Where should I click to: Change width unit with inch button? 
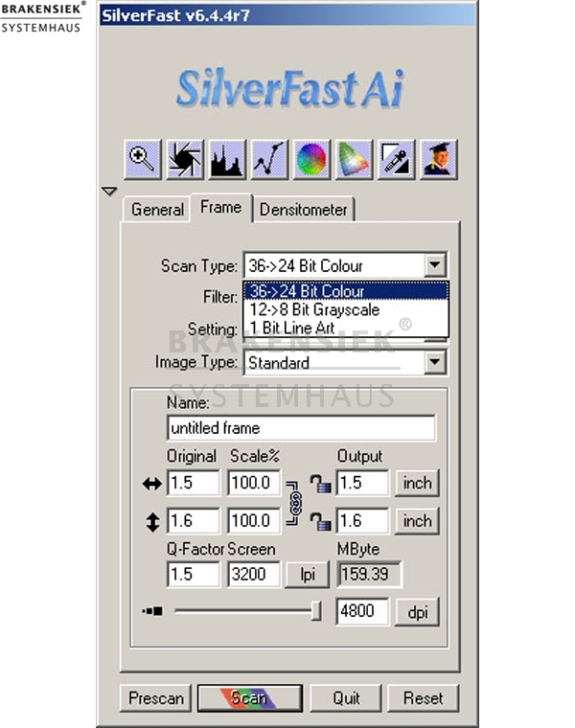[x=417, y=484]
